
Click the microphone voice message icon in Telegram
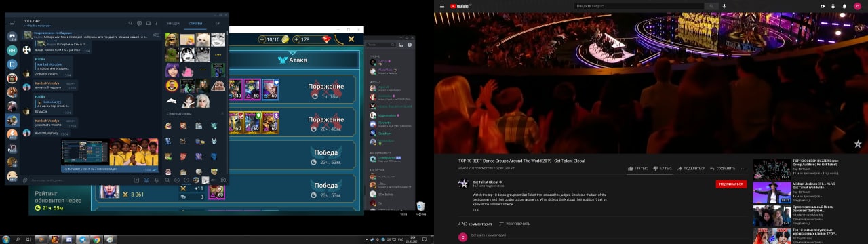157,180
